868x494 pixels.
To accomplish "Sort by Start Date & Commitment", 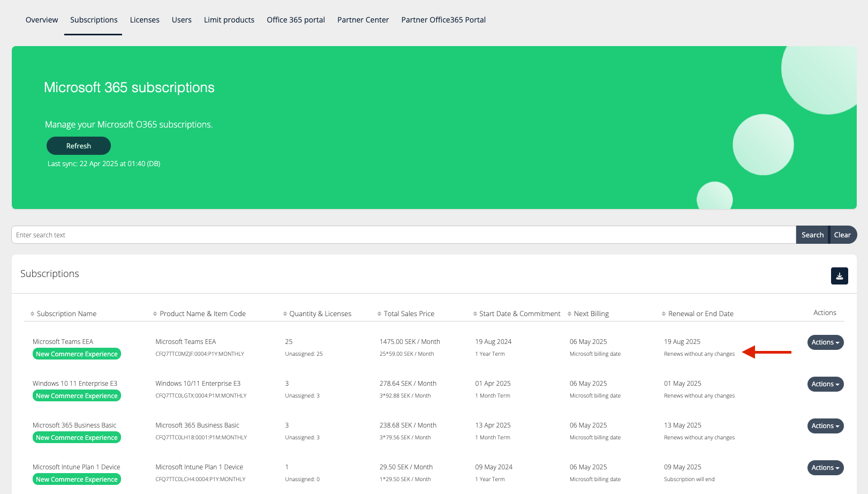I will [519, 314].
